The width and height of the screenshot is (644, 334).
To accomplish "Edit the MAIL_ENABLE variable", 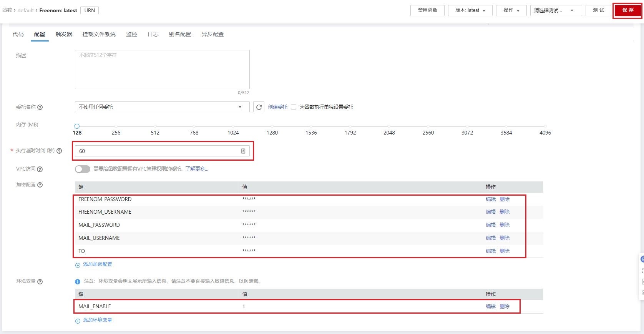I will click(491, 306).
